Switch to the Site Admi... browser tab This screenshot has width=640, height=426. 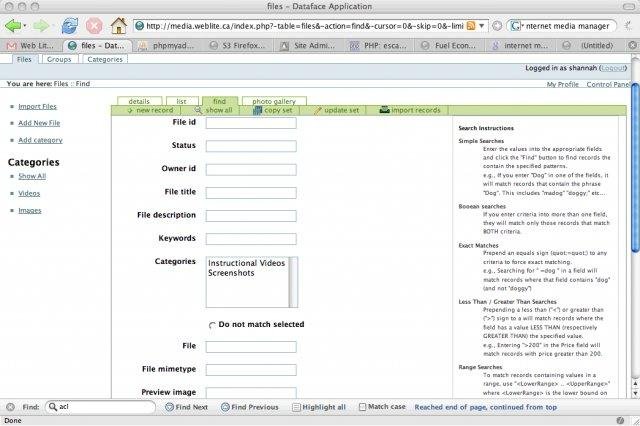coord(308,45)
